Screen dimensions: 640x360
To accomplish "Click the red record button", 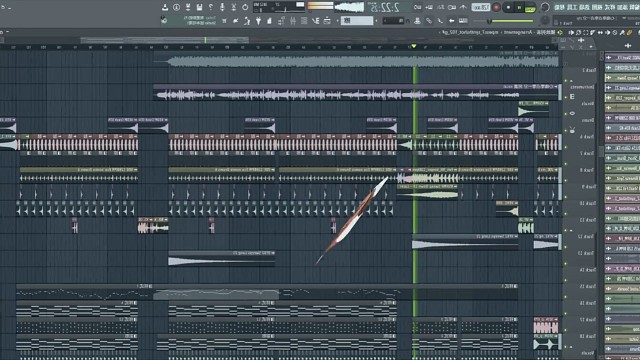I will click(496, 7).
